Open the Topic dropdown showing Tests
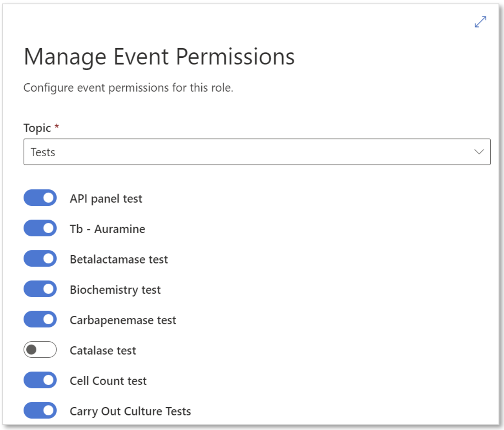504x430 pixels. [x=257, y=152]
